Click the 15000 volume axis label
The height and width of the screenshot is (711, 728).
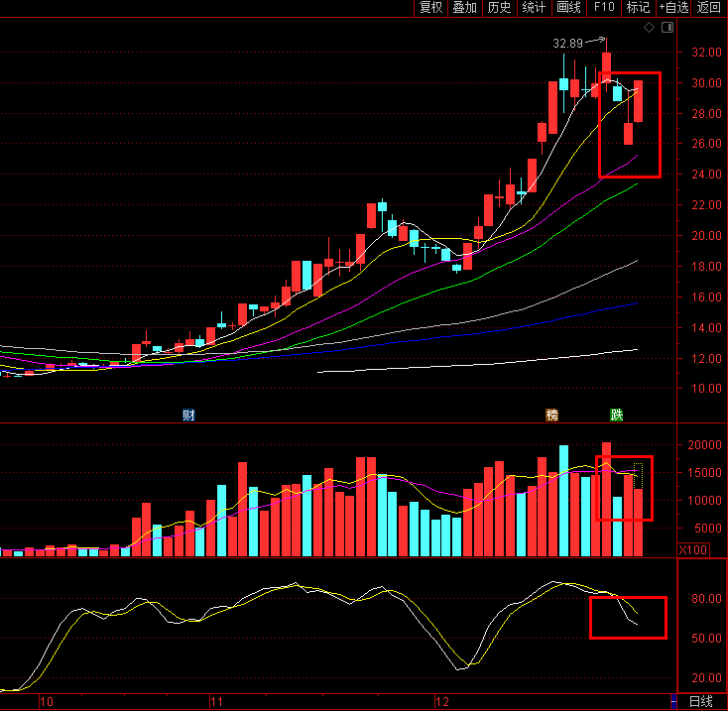point(705,472)
